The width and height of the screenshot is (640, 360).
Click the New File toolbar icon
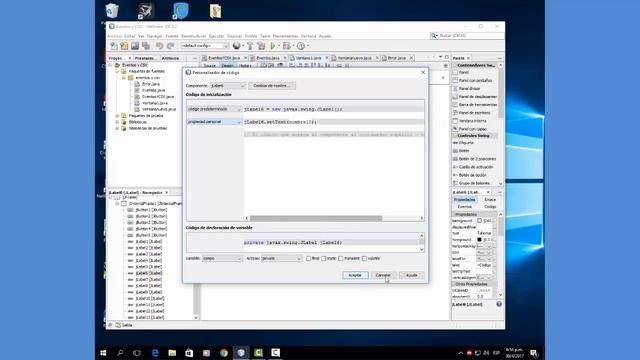(x=114, y=46)
